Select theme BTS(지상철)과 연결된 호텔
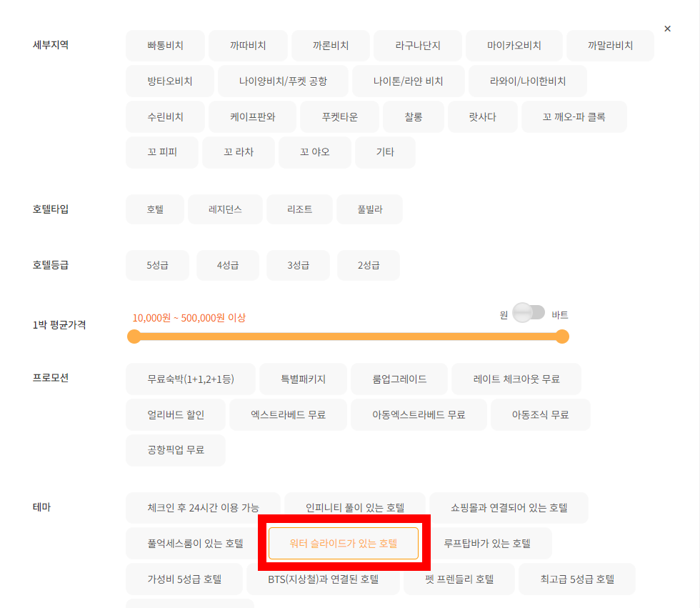 pyautogui.click(x=323, y=579)
